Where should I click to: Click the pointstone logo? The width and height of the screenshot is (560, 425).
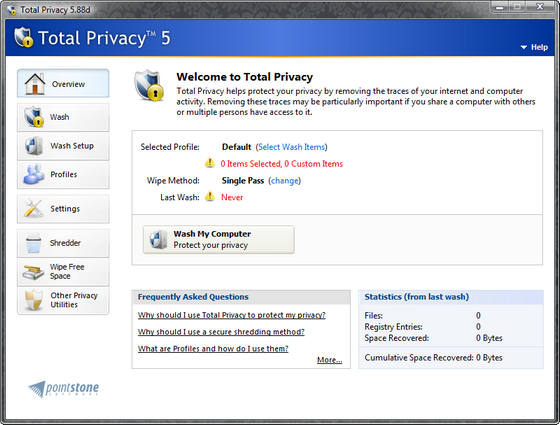point(64,389)
